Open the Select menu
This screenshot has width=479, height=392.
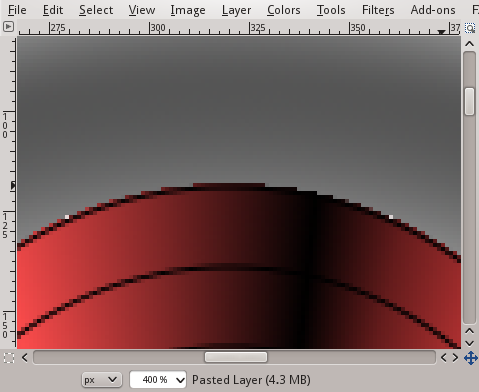coord(96,10)
